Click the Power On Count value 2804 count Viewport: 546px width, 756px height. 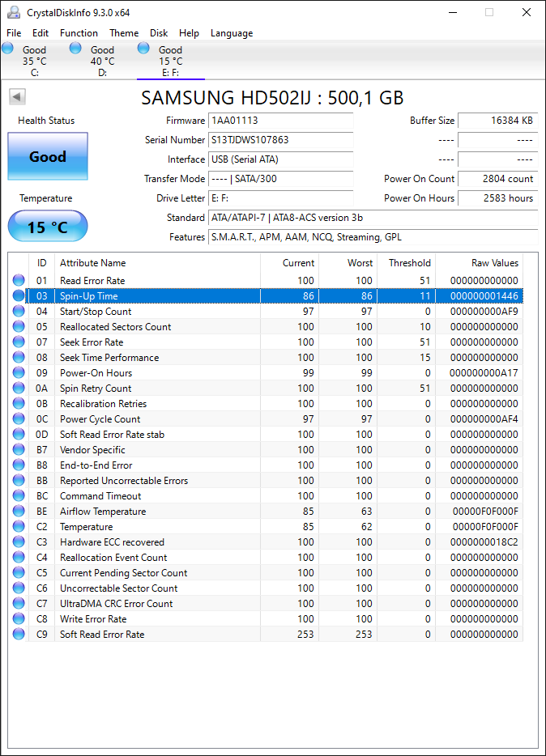click(497, 179)
